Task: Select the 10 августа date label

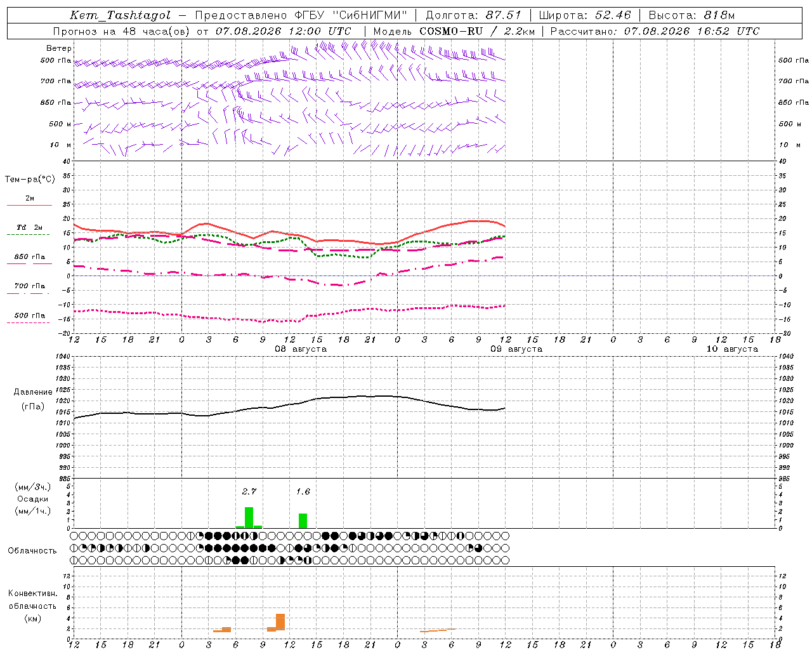Action: pyautogui.click(x=732, y=349)
